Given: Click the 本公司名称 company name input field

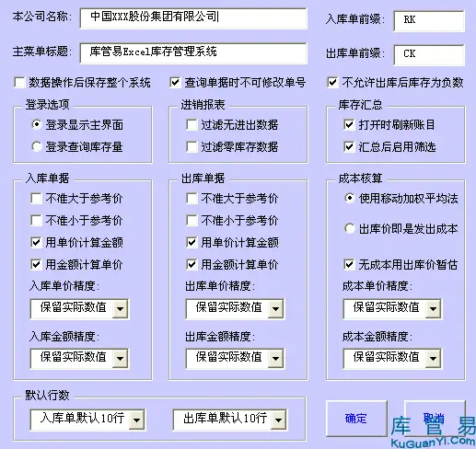Looking at the screenshot, I should (x=193, y=17).
